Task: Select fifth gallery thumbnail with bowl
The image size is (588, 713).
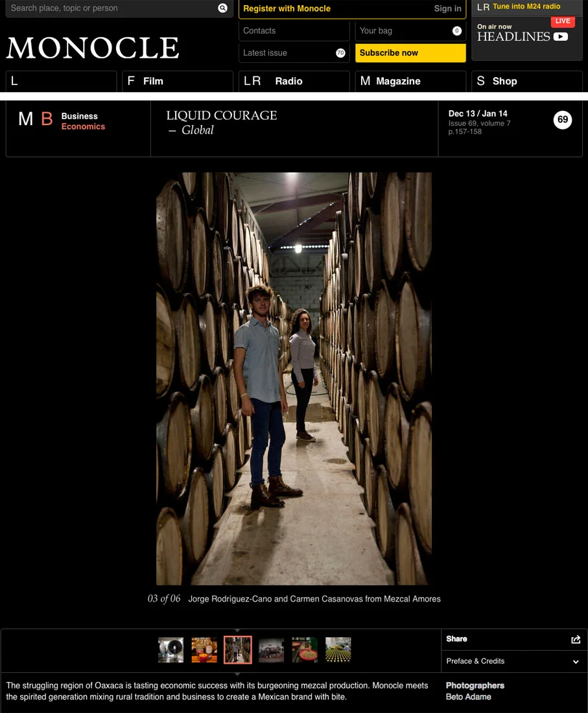Action: 305,649
